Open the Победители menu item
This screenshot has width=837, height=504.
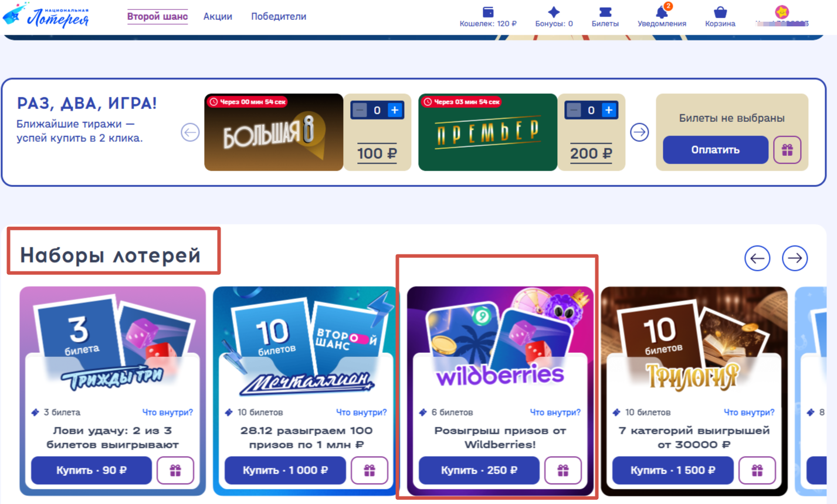[x=279, y=16]
